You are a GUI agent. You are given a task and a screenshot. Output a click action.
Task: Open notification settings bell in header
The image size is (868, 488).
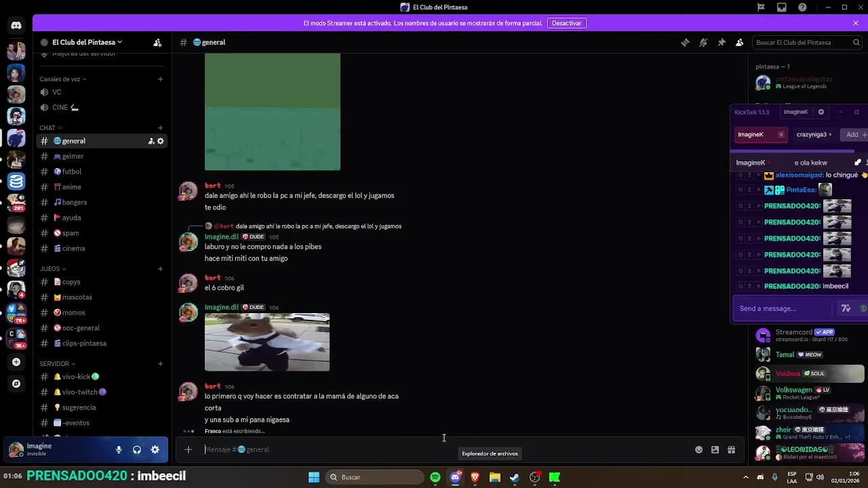703,42
